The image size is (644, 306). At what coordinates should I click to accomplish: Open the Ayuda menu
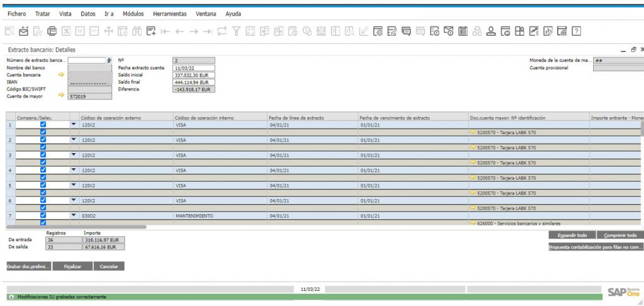pos(233,14)
